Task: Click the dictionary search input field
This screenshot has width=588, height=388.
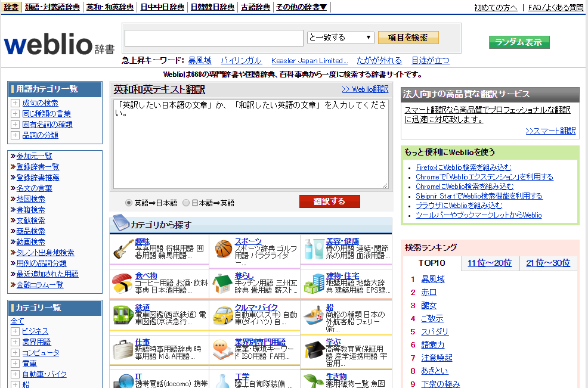Action: pos(213,38)
